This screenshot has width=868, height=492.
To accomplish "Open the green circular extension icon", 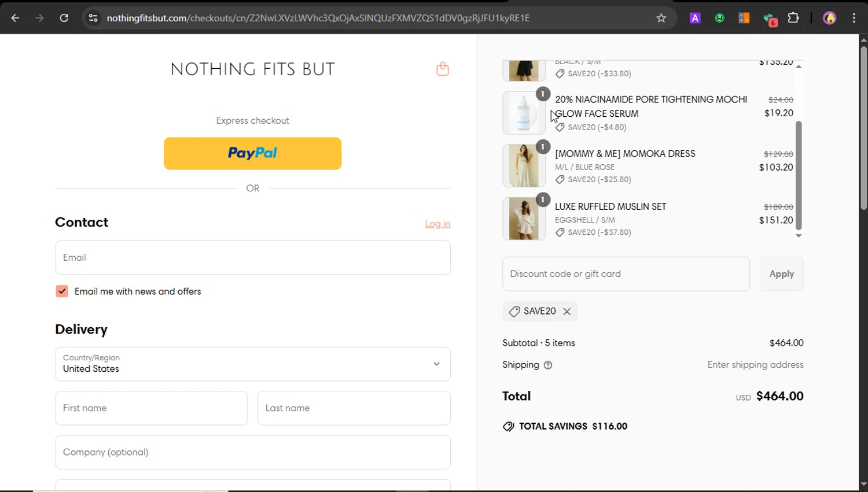I will (x=719, y=18).
